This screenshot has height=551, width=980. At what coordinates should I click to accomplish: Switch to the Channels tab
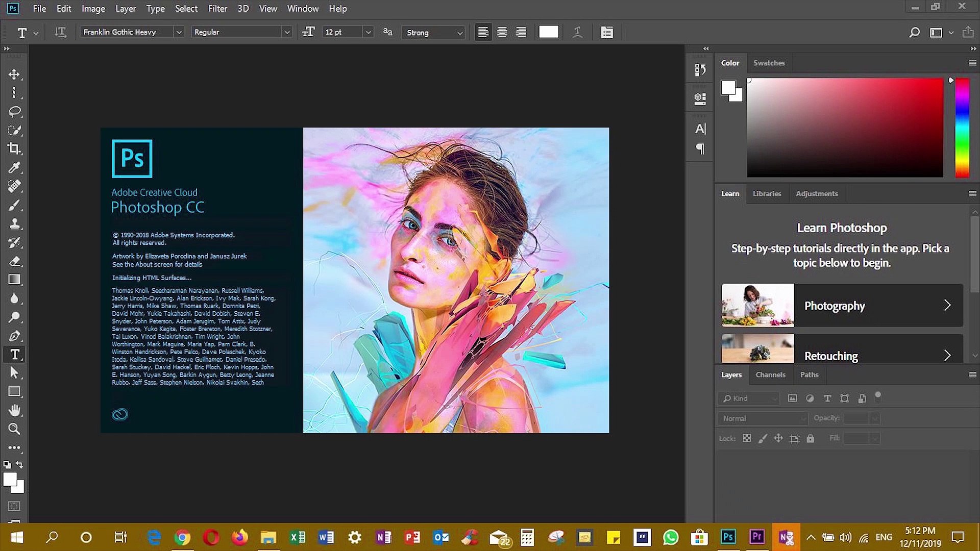pyautogui.click(x=770, y=374)
